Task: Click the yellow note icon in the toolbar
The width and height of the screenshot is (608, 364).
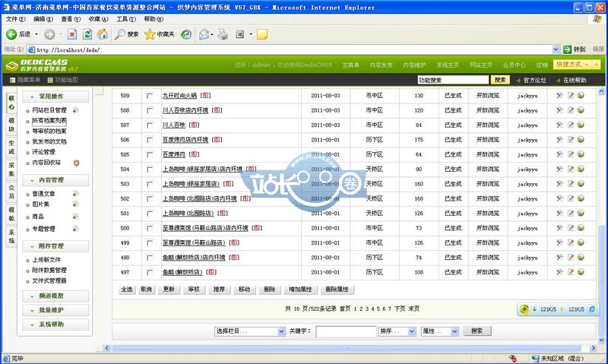Action: (x=262, y=34)
